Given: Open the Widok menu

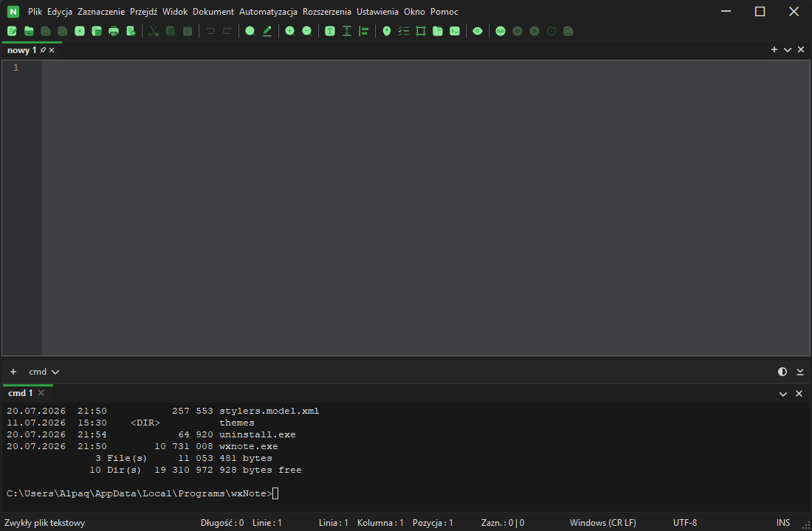Looking at the screenshot, I should [175, 11].
